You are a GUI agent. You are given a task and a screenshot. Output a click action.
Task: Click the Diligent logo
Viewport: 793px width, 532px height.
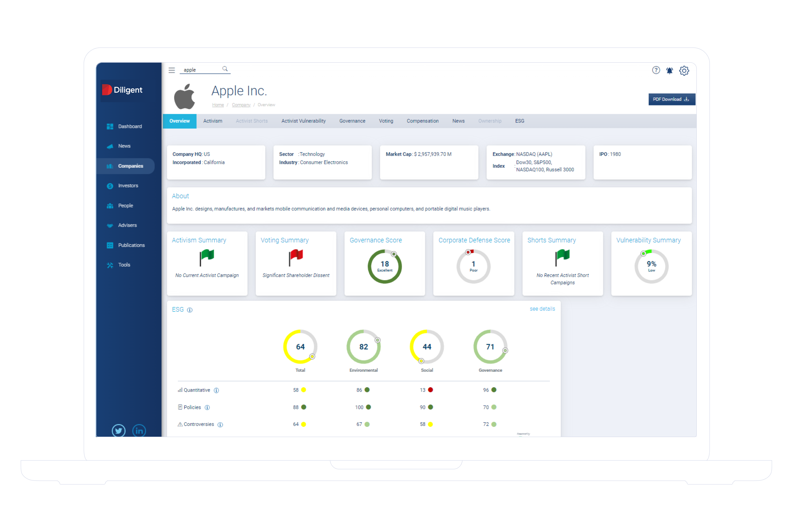click(x=122, y=90)
